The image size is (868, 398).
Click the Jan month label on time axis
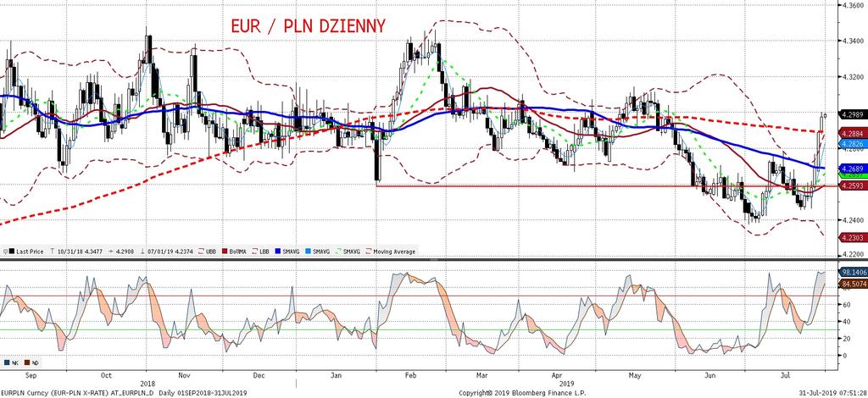337,375
